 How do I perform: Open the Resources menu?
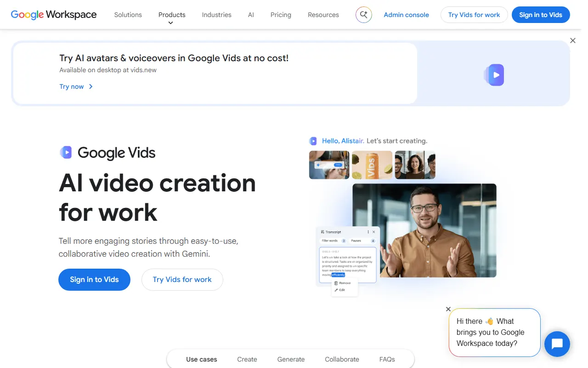pos(323,15)
